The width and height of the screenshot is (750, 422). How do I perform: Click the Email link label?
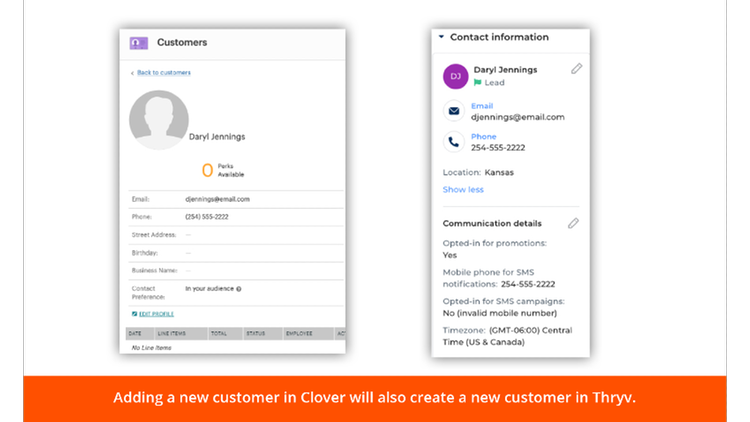482,106
